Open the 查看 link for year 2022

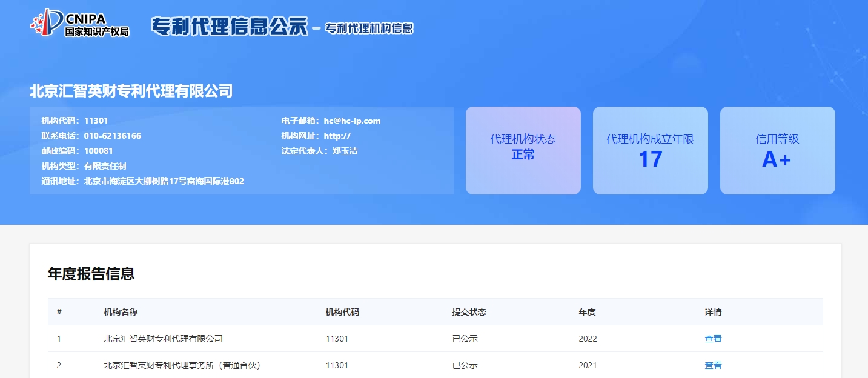click(x=713, y=339)
